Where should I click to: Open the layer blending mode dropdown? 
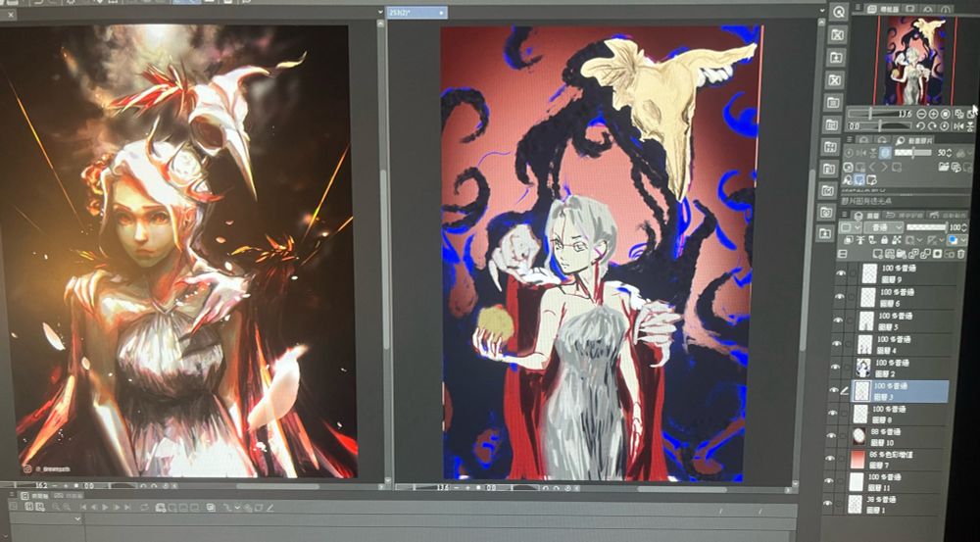click(x=884, y=227)
